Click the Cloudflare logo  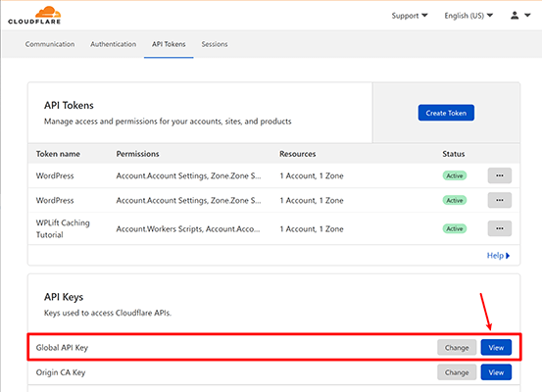tap(34, 16)
